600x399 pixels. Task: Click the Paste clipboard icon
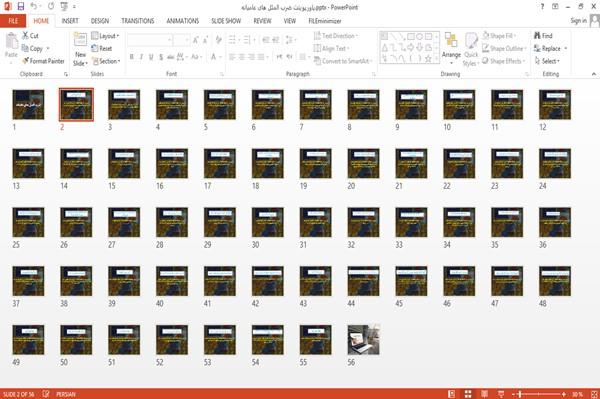(x=11, y=41)
